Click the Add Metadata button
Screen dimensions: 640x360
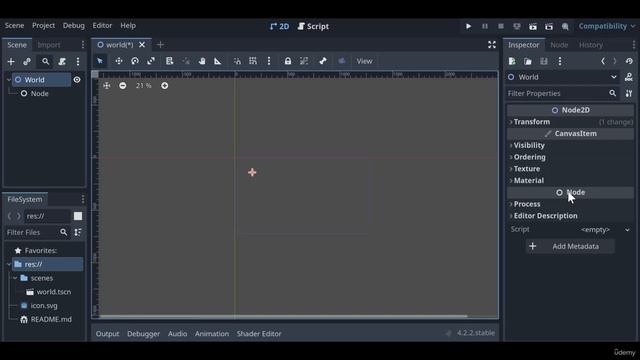pyautogui.click(x=570, y=247)
